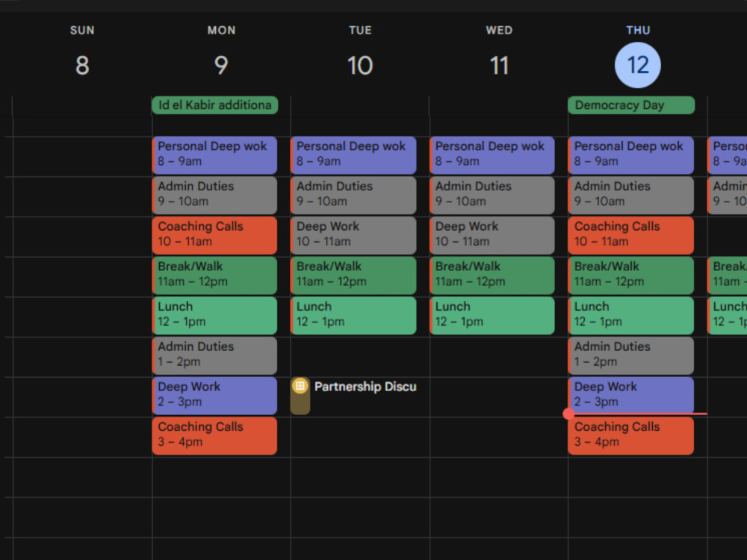
Task: Open the Partnership Discussion event icon on Tuesday
Action: 300,386
